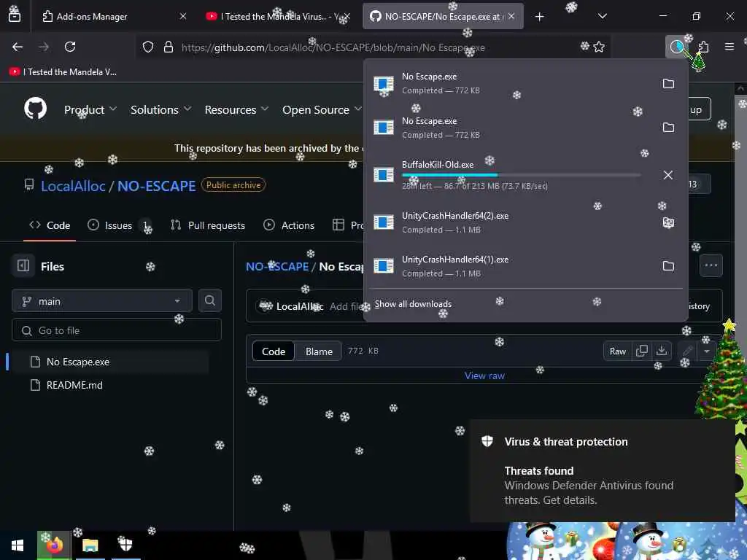
Task: Open the NO-ESCAPE repository link
Action: point(156,186)
